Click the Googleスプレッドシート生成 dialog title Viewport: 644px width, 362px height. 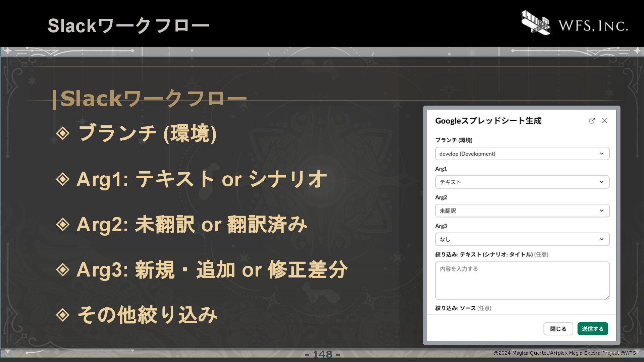tap(488, 121)
